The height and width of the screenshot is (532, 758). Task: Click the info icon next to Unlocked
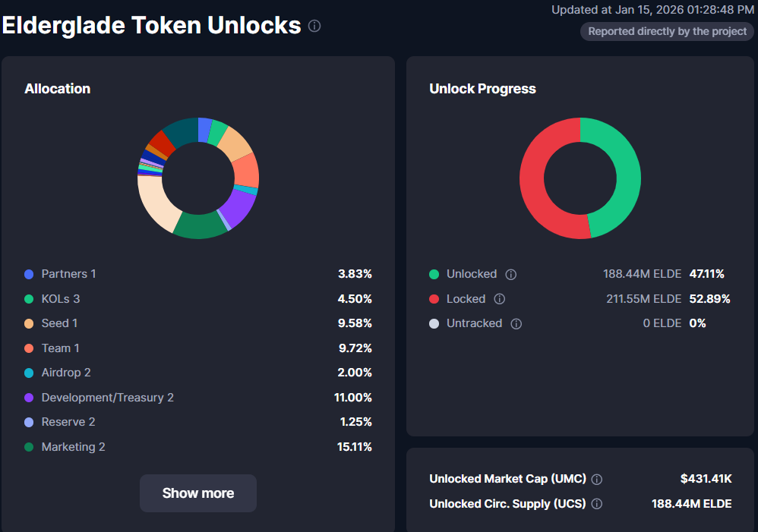[511, 274]
